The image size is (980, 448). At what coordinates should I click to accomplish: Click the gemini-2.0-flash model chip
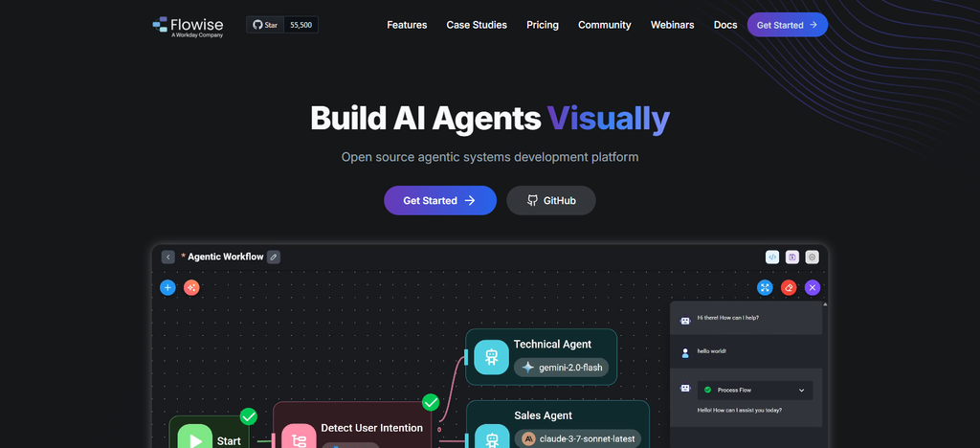tap(561, 368)
